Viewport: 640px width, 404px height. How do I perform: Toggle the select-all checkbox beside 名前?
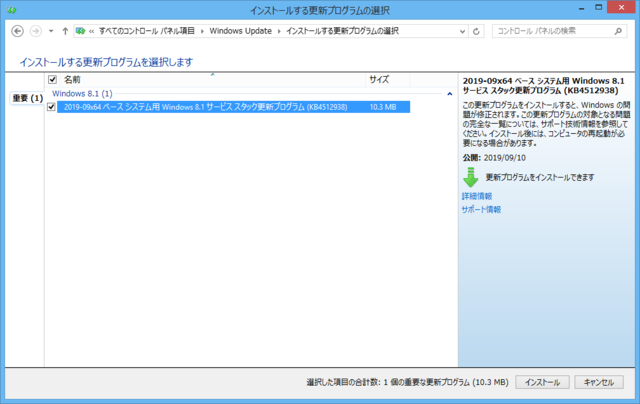(52, 79)
